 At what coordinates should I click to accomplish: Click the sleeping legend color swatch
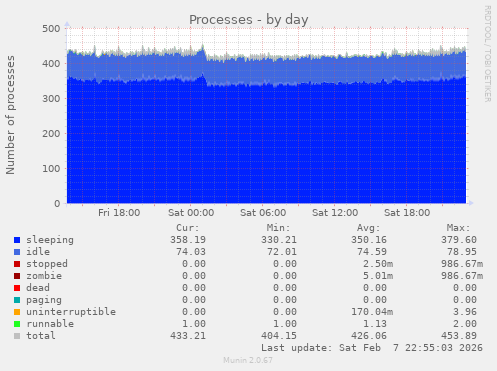tap(17, 240)
